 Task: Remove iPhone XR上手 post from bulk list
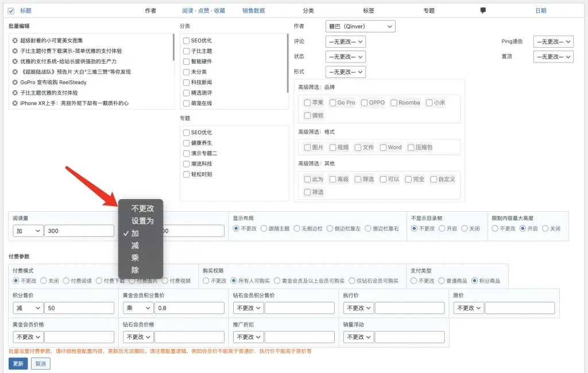pyautogui.click(x=15, y=103)
